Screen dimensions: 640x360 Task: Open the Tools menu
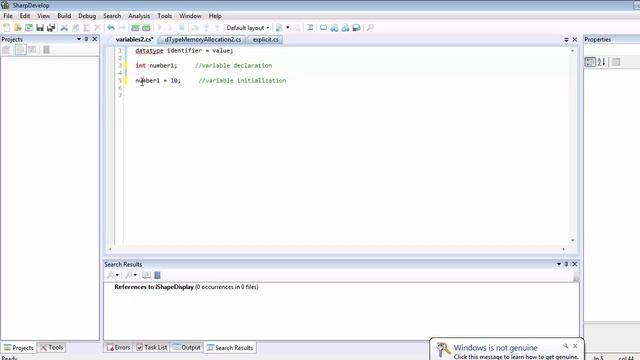coord(164,16)
